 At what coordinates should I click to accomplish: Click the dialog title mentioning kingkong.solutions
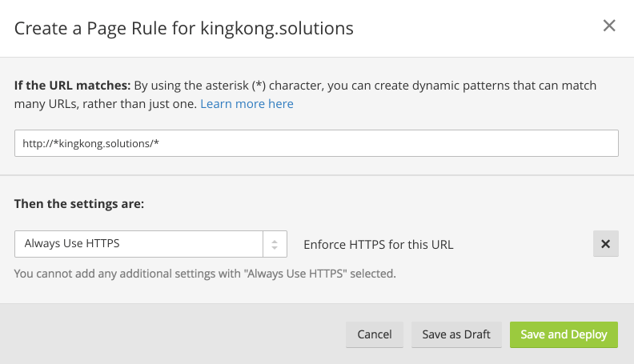[184, 28]
